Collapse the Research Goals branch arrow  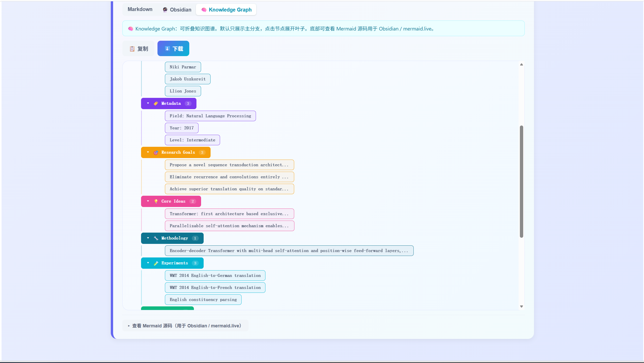pos(148,152)
